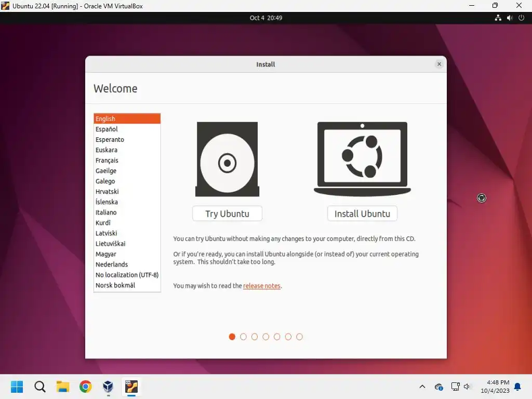Open Windows taskbar search

39,387
